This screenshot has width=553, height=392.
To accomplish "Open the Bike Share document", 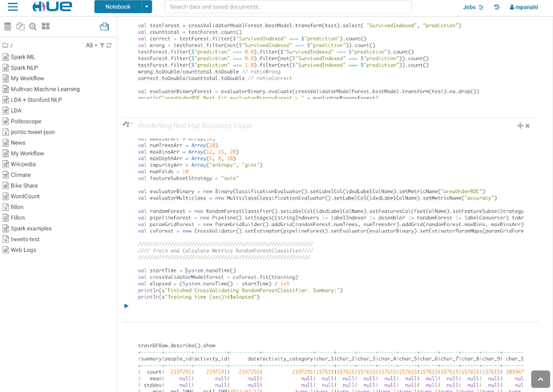I will click(24, 185).
